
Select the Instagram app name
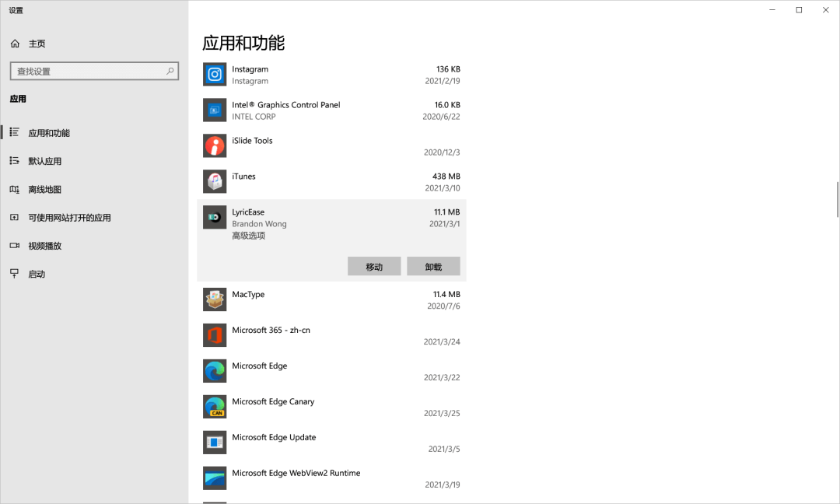pos(250,69)
